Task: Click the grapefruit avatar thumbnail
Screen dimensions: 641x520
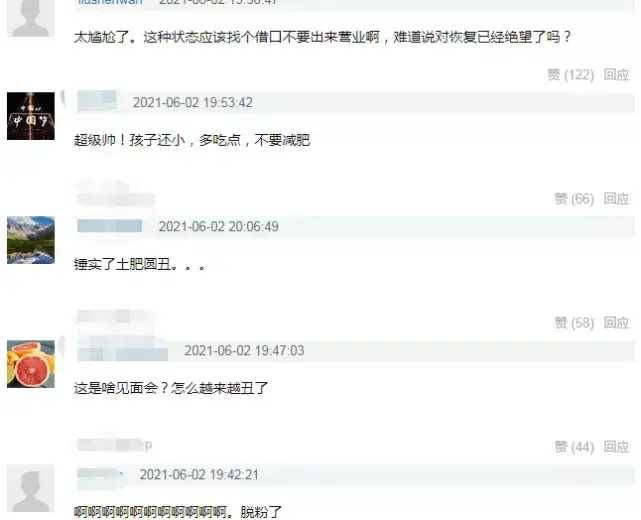Action: pos(31,364)
